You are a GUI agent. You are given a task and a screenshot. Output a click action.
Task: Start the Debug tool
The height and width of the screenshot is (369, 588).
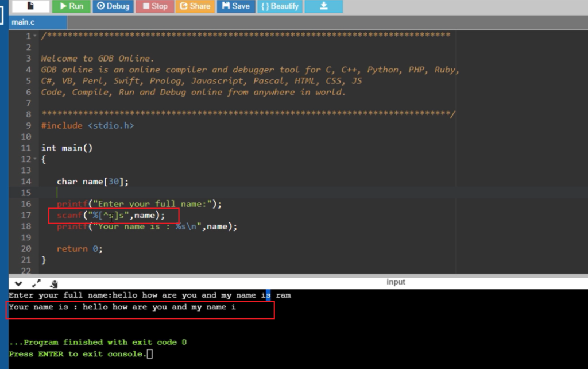(113, 7)
